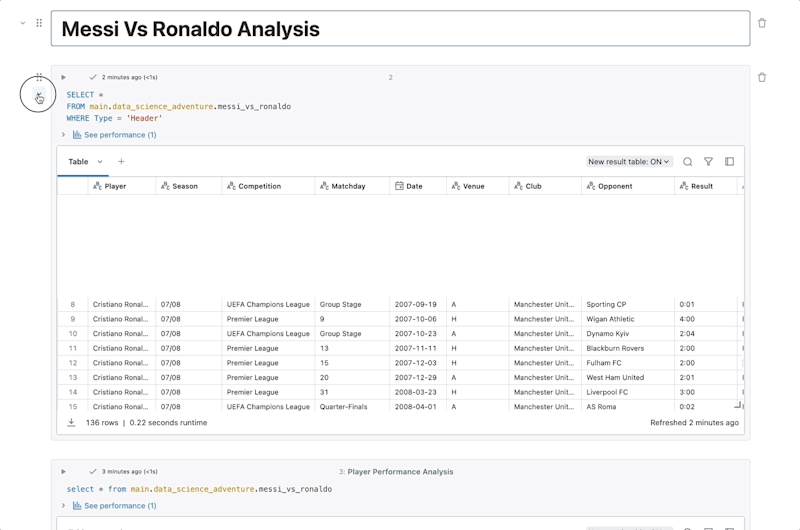The height and width of the screenshot is (530, 800).
Task: Click trash icon beside first SQL cell
Action: click(x=762, y=77)
